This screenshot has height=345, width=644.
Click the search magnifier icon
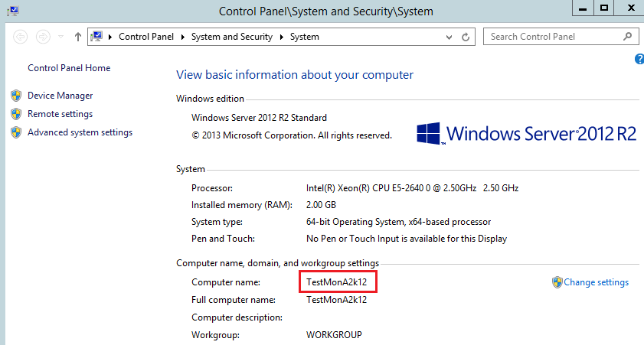[x=628, y=36]
